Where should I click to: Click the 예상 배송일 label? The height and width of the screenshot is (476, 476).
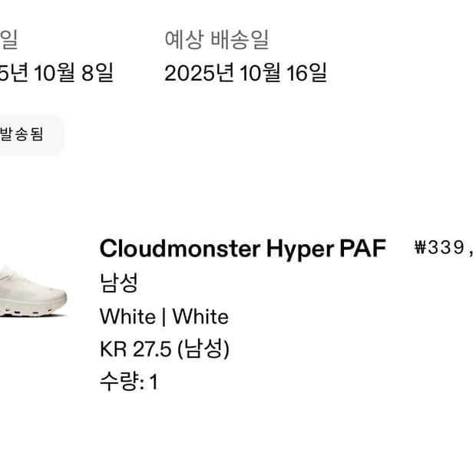217,39
